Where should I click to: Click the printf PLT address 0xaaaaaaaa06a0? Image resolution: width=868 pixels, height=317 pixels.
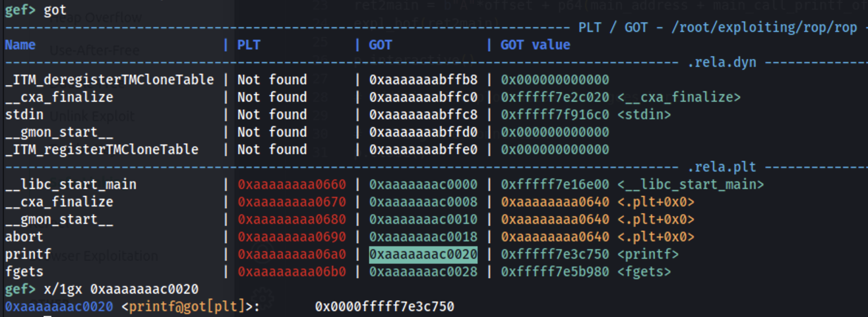pyautogui.click(x=292, y=254)
